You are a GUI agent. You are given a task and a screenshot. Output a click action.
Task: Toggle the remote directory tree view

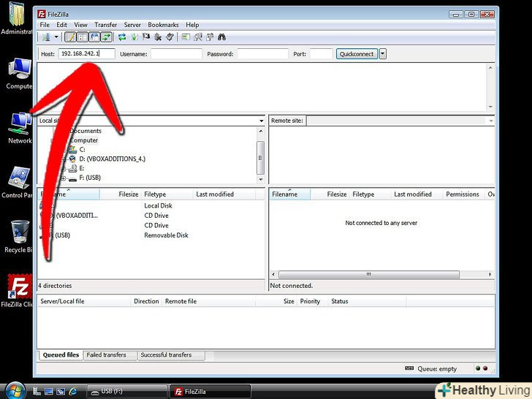coord(94,37)
